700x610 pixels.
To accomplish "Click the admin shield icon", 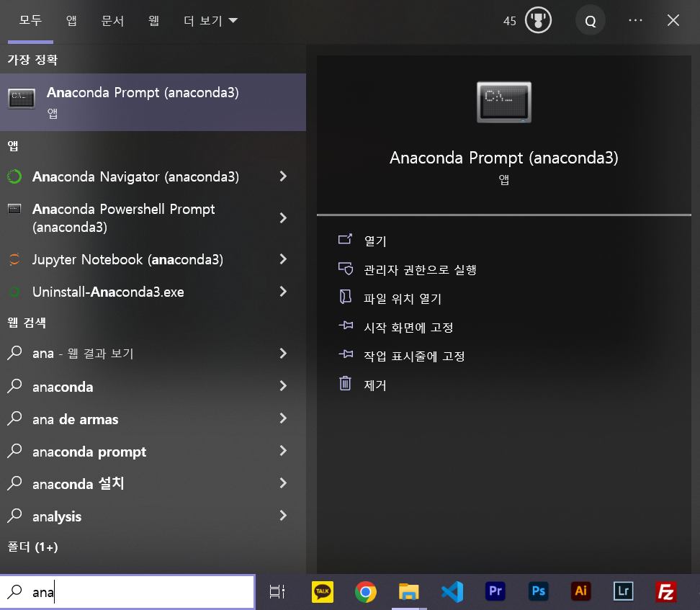I will click(345, 269).
